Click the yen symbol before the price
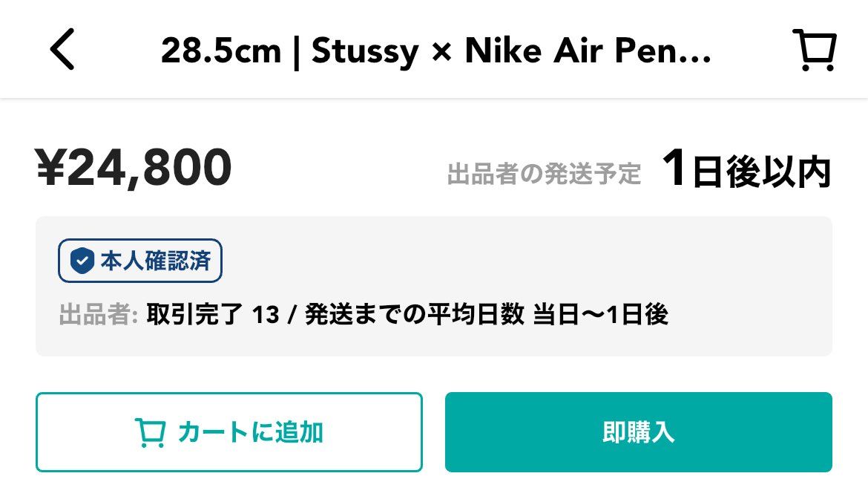This screenshot has width=868, height=502. [x=50, y=168]
